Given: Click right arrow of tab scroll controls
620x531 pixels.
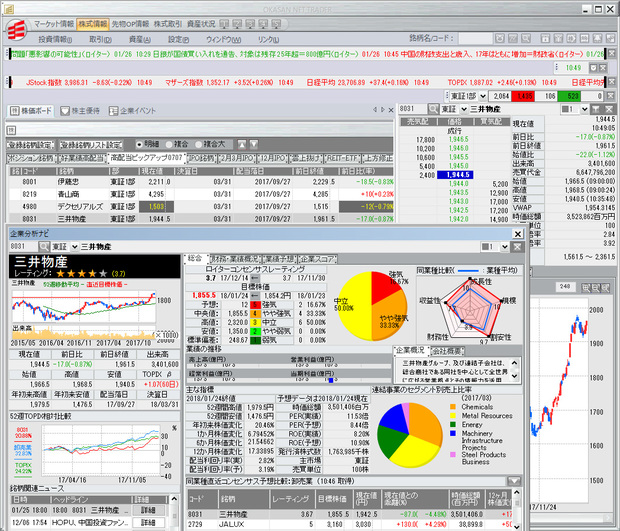Looking at the screenshot, I should click(382, 110).
